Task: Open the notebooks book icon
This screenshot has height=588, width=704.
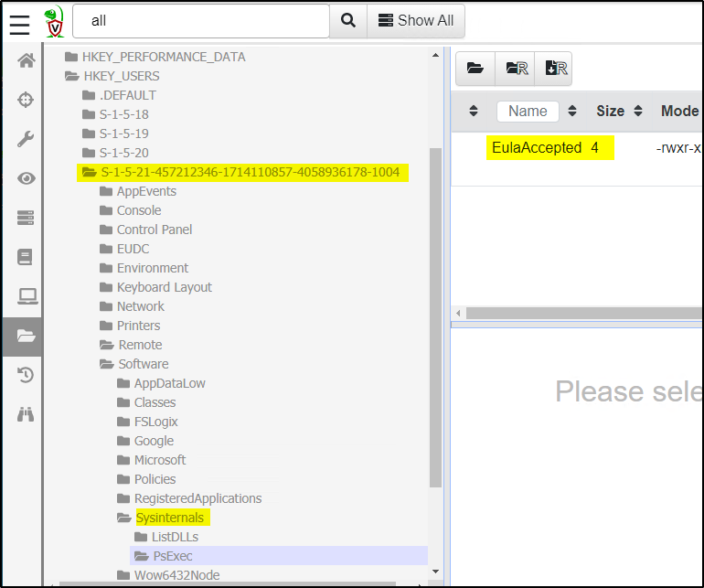Action: [26, 257]
